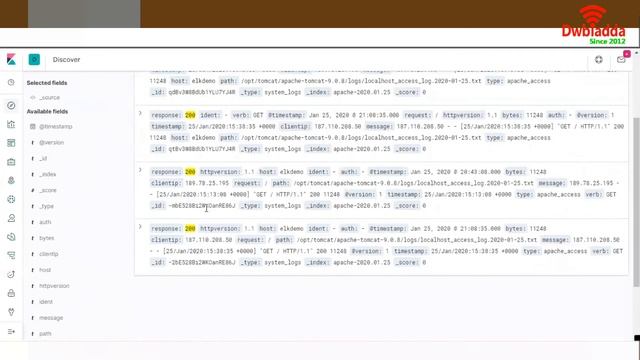Click the Discover breadcrumb title

pyautogui.click(x=67, y=60)
